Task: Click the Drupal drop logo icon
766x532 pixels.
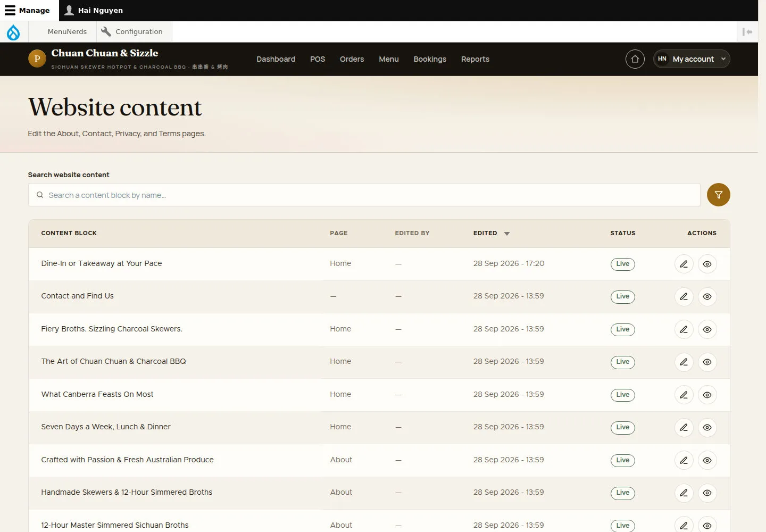Action: (13, 32)
